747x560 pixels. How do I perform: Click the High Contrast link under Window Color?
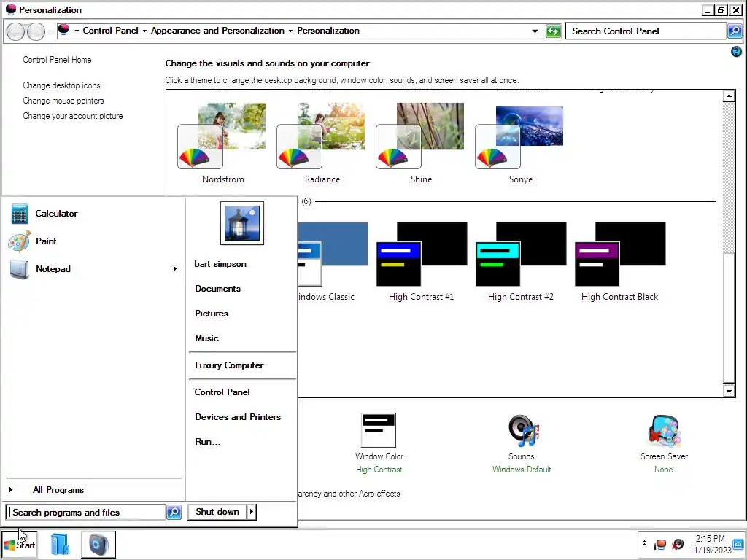379,470
